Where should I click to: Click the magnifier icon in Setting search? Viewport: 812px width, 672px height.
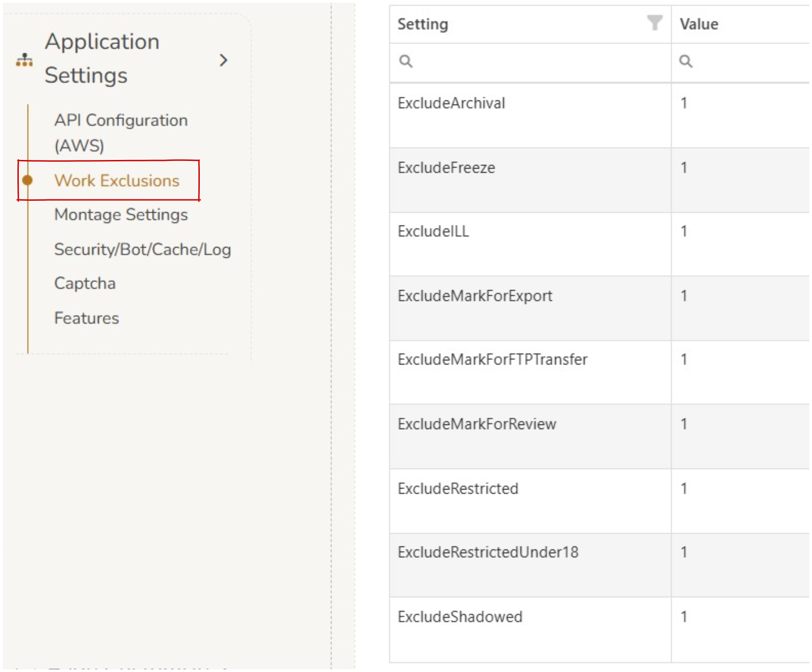tap(406, 61)
